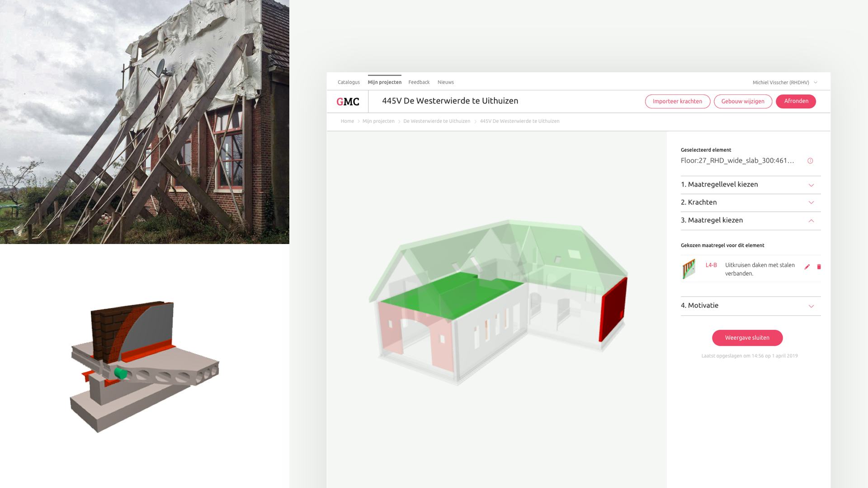Go to the Nieuws tab
This screenshot has height=488, width=868.
(x=445, y=82)
